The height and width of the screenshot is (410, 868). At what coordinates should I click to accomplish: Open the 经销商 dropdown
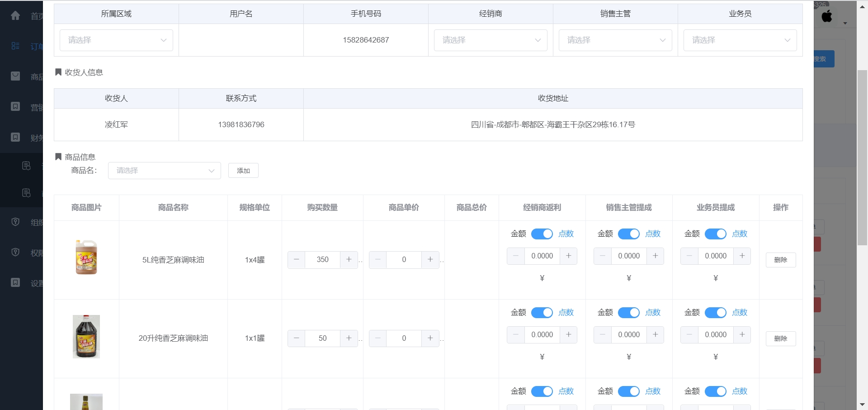[491, 40]
